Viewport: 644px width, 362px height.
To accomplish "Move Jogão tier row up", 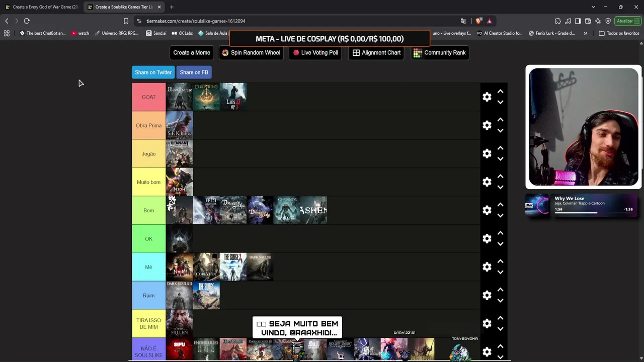I will tap(500, 148).
